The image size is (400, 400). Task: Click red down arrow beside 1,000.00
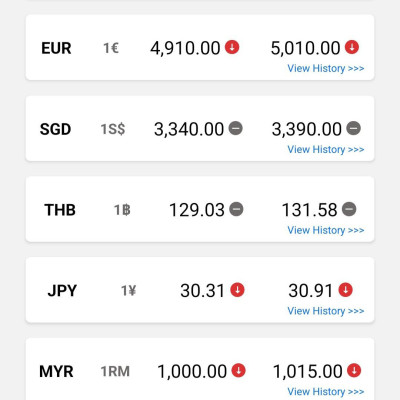pyautogui.click(x=238, y=370)
